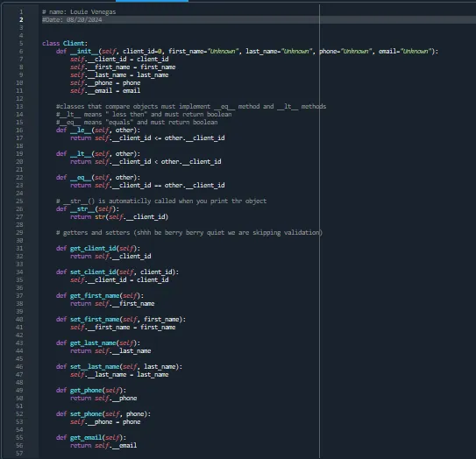Click 'return str(self.__client_id)'

tap(119, 217)
